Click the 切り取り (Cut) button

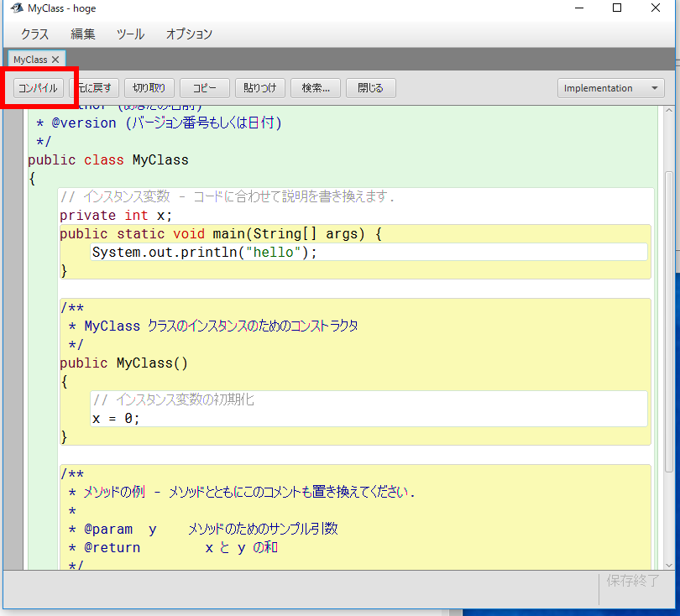click(x=149, y=88)
